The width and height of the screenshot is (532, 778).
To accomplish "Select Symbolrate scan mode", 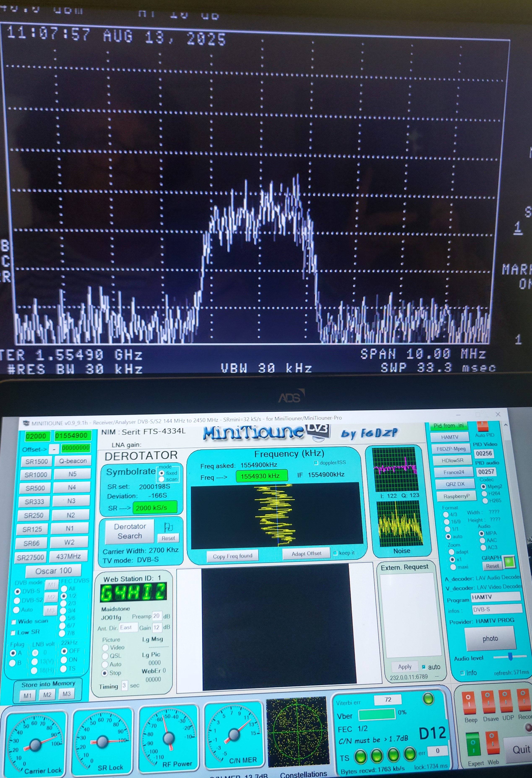I will (x=162, y=479).
